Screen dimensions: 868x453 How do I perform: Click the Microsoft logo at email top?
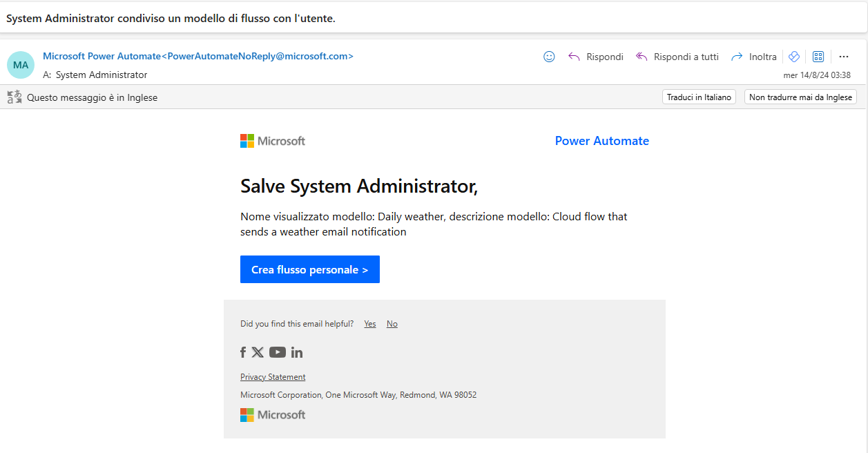pyautogui.click(x=273, y=141)
